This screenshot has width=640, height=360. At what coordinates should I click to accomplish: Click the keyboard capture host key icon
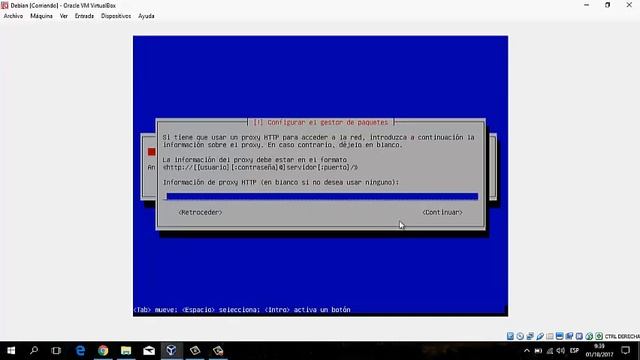[599, 336]
